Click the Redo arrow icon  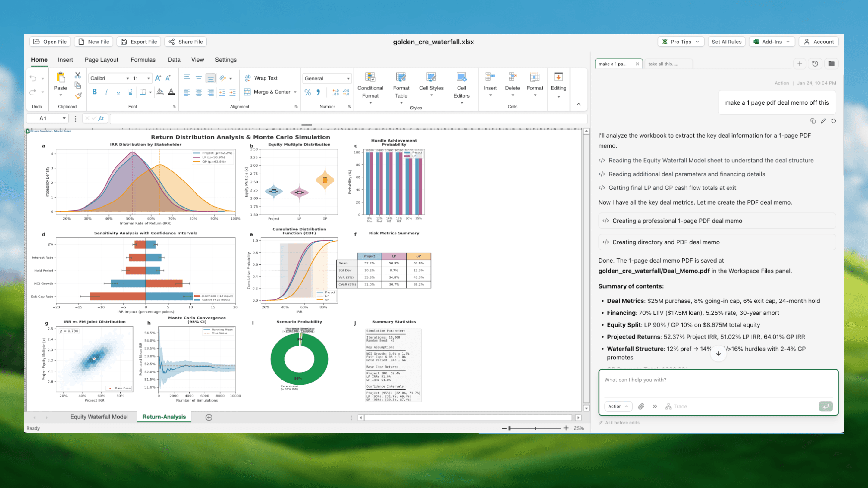(33, 92)
